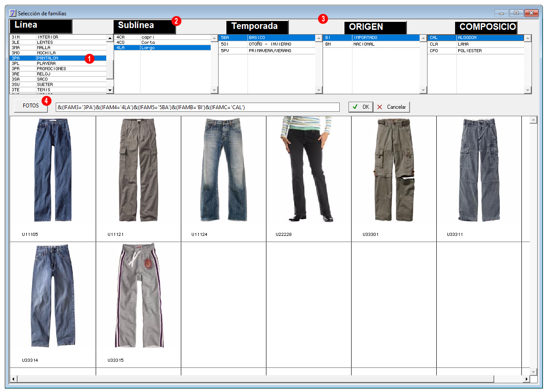Image resolution: width=546 pixels, height=392 pixels.
Task: Select RELOJ row in Línea list
Action: pos(58,74)
